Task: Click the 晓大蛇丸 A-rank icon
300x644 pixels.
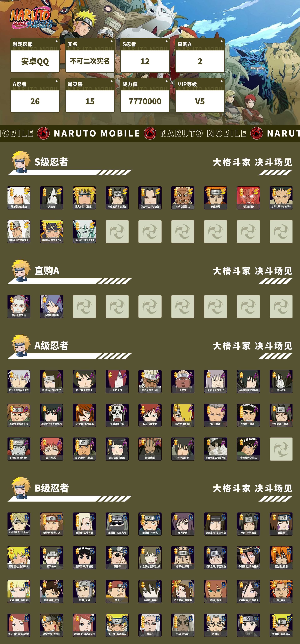Action: click(281, 381)
